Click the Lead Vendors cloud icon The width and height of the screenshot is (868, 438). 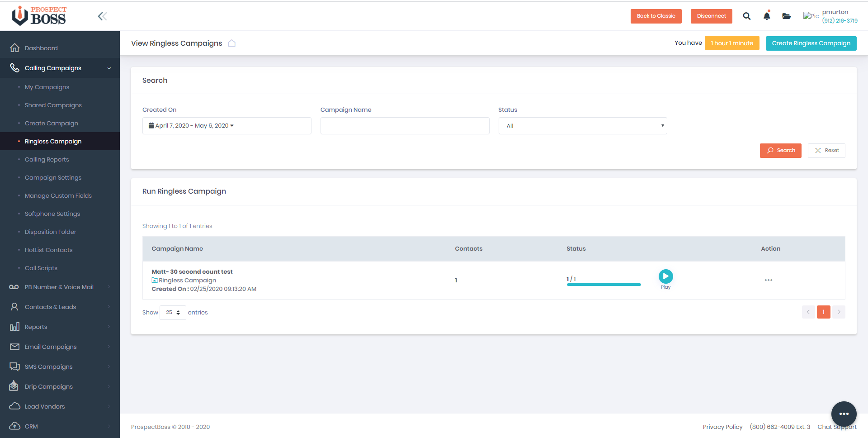[14, 406]
